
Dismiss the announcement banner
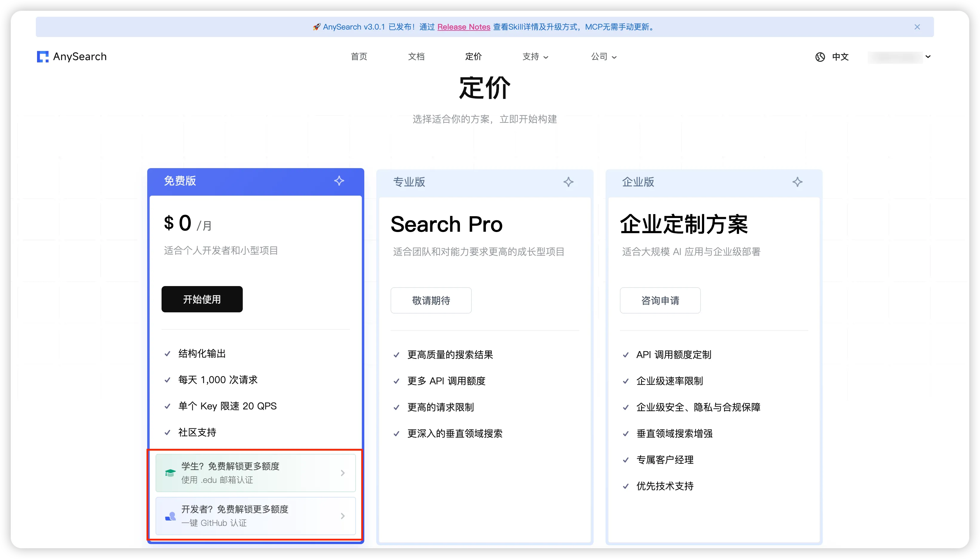917,27
